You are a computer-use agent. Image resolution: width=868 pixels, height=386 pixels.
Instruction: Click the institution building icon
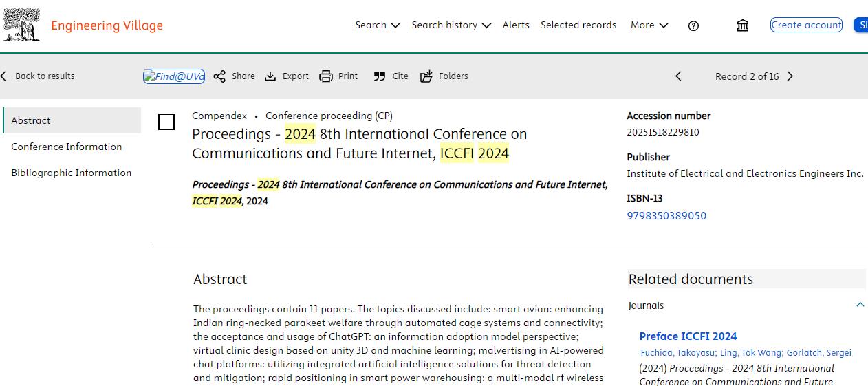tap(743, 25)
